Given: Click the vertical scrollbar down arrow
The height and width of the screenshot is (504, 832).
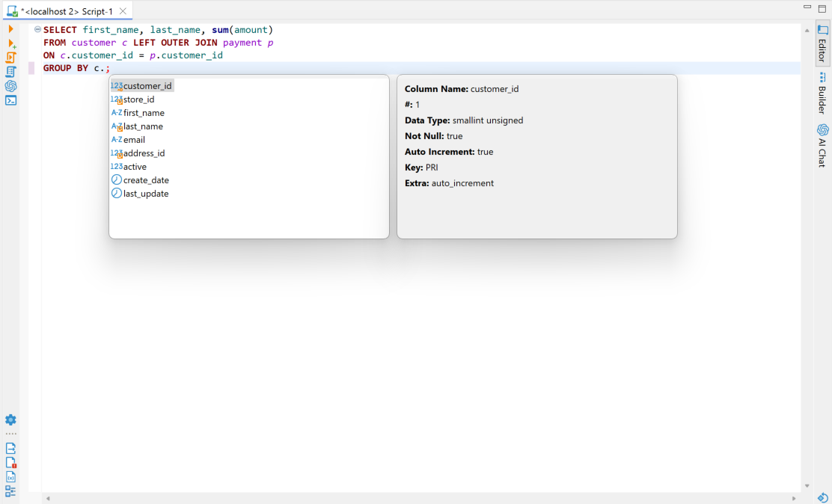Looking at the screenshot, I should coord(807,486).
